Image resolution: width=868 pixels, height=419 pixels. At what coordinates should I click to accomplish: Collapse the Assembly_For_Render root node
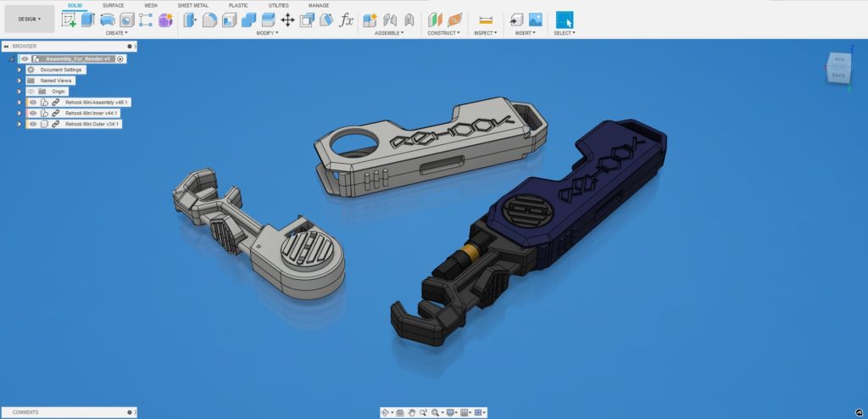[12, 59]
